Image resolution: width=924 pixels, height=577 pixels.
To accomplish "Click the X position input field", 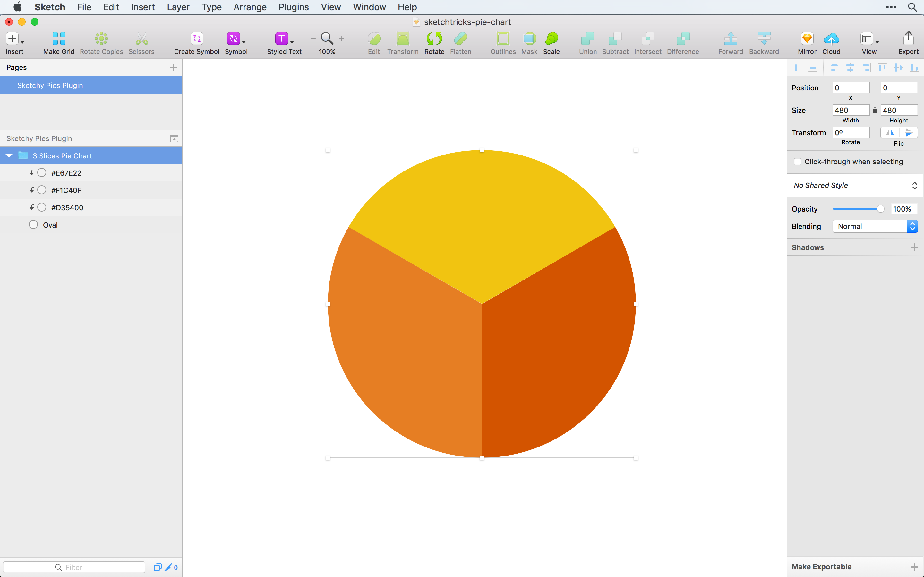I will [851, 87].
